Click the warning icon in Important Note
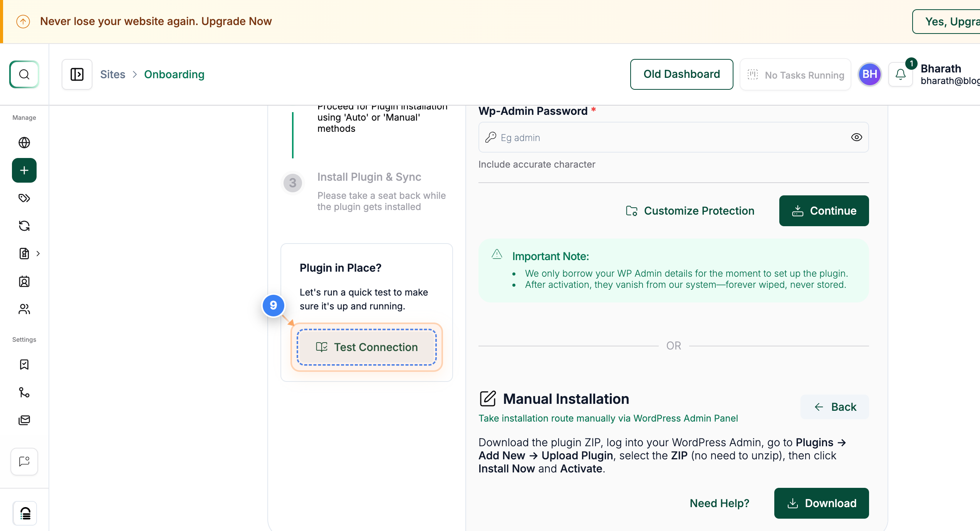980x531 pixels. point(497,254)
